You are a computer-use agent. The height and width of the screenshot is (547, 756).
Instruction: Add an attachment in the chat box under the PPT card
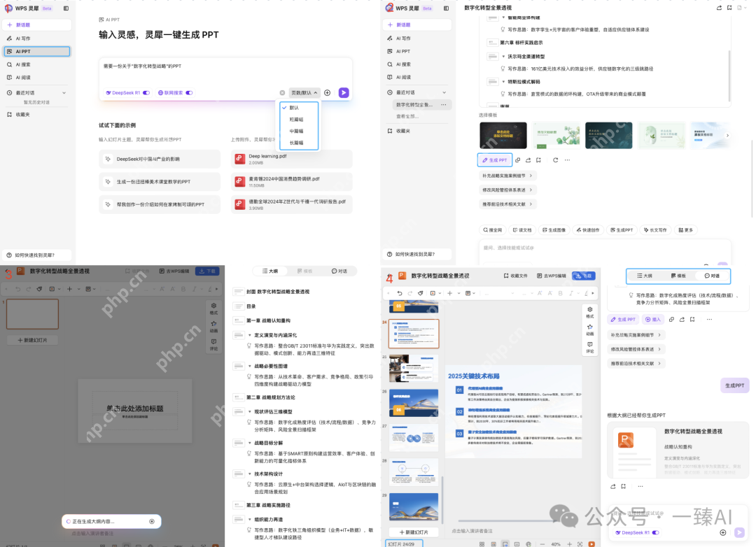(722, 532)
